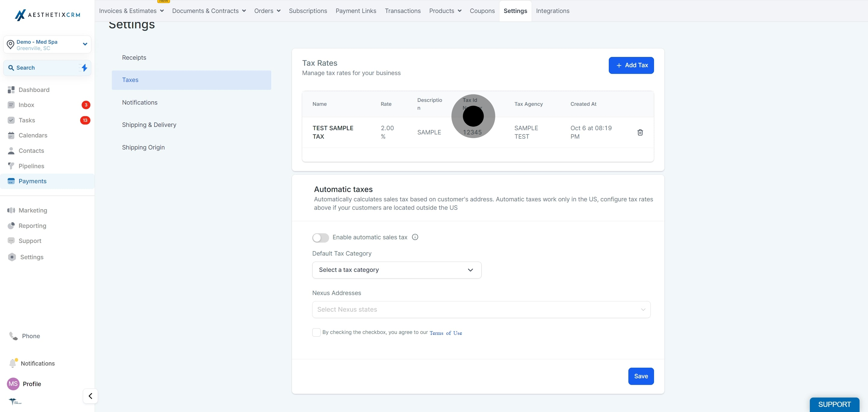
Task: Toggle Enable automatic sales tax switch
Action: pos(320,237)
